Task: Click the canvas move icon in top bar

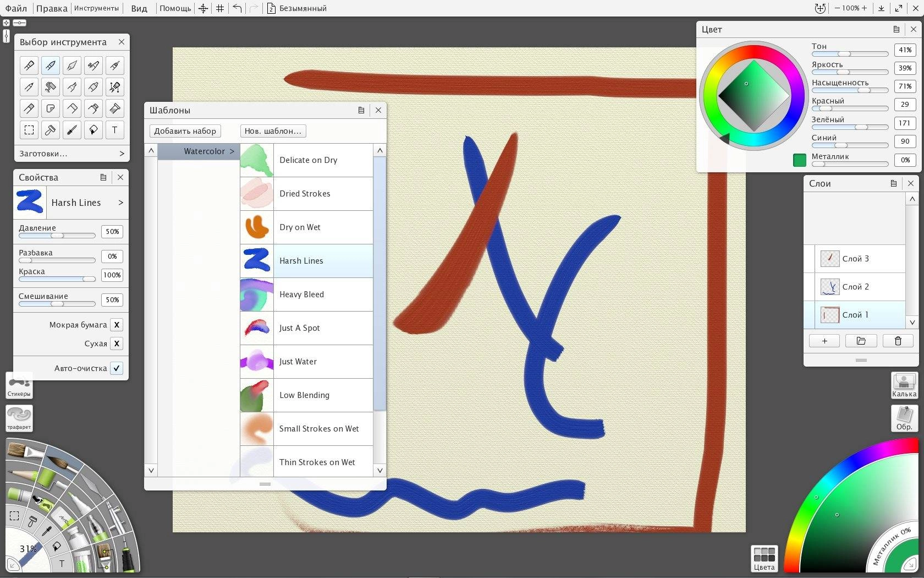Action: pyautogui.click(x=203, y=8)
